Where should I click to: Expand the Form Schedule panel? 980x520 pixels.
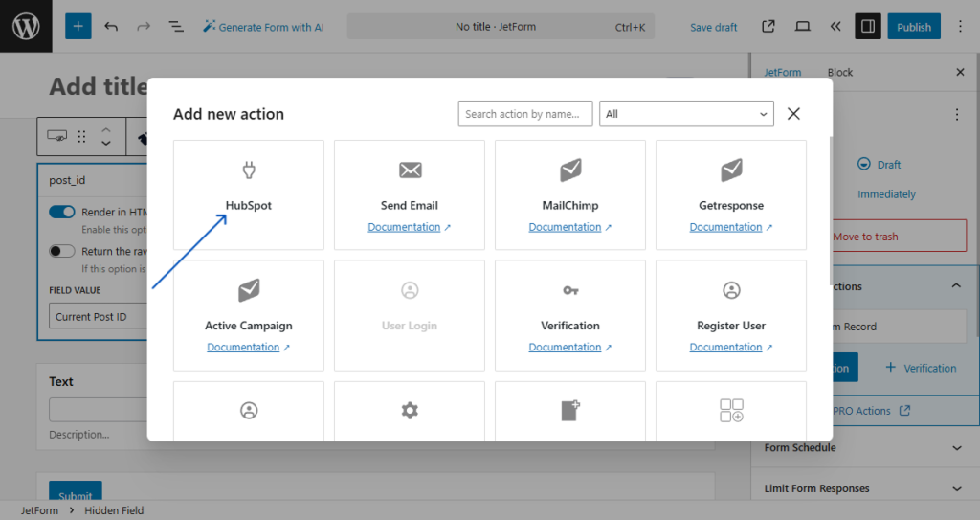click(x=865, y=447)
